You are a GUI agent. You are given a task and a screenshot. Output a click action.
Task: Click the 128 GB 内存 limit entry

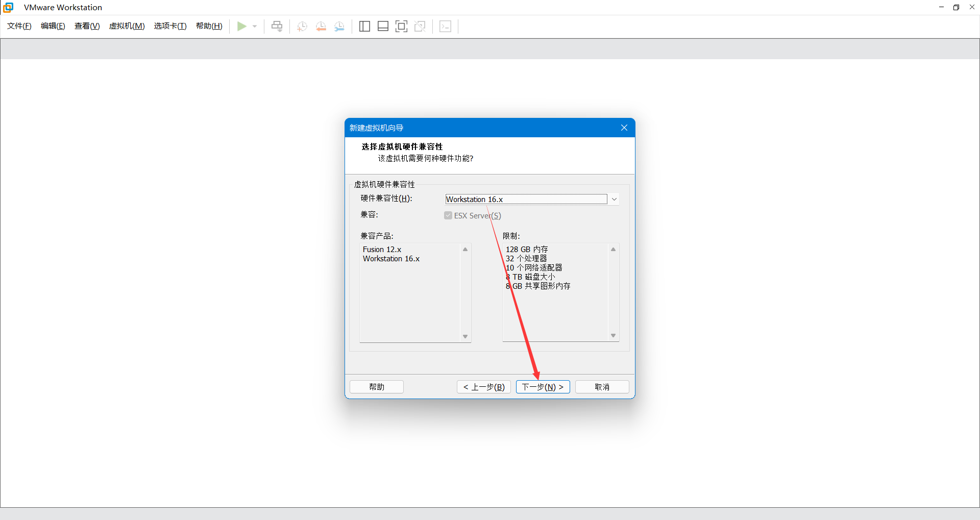tap(527, 250)
